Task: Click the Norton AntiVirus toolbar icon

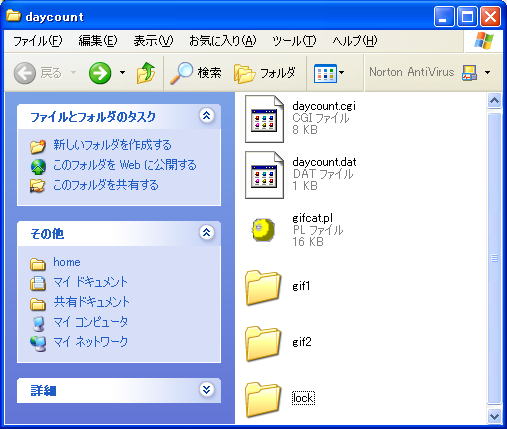Action: pos(469,73)
